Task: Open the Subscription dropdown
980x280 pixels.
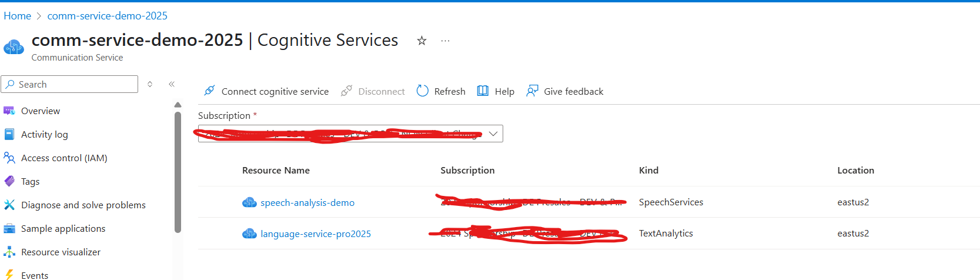Action: 350,134
